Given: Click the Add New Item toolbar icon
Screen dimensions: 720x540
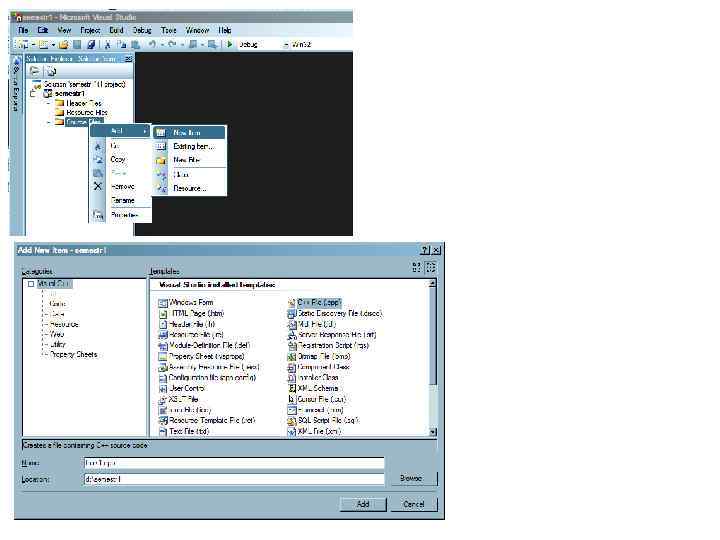Looking at the screenshot, I should click(x=44, y=45).
